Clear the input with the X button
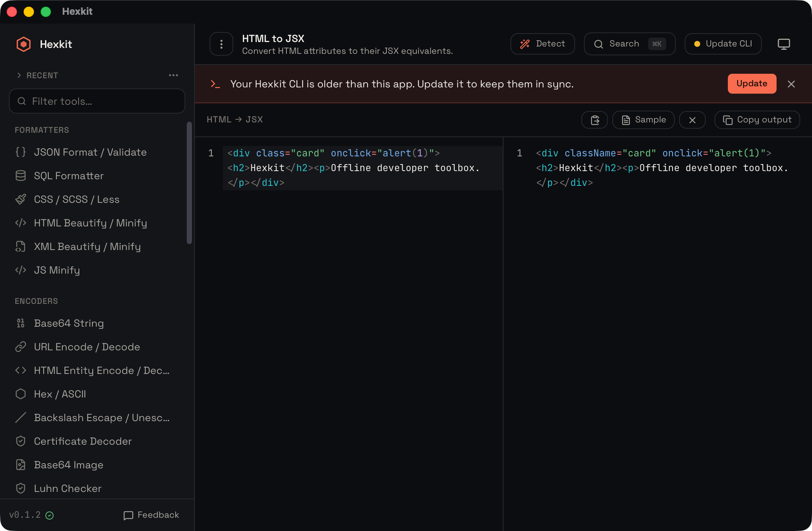Viewport: 812px width, 531px height. coord(692,120)
